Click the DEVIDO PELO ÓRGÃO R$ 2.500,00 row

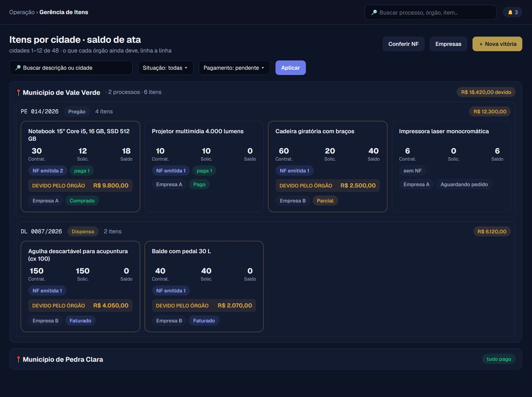pos(328,186)
